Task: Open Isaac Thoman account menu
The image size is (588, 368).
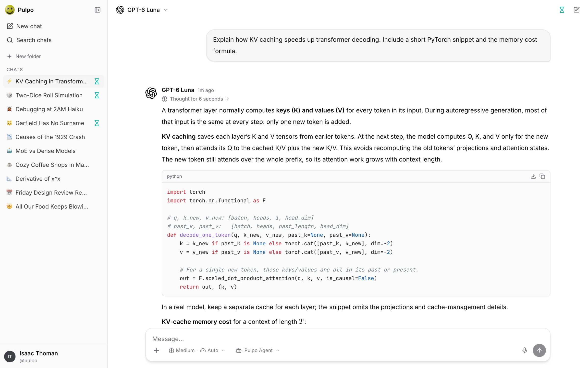Action: tap(53, 356)
